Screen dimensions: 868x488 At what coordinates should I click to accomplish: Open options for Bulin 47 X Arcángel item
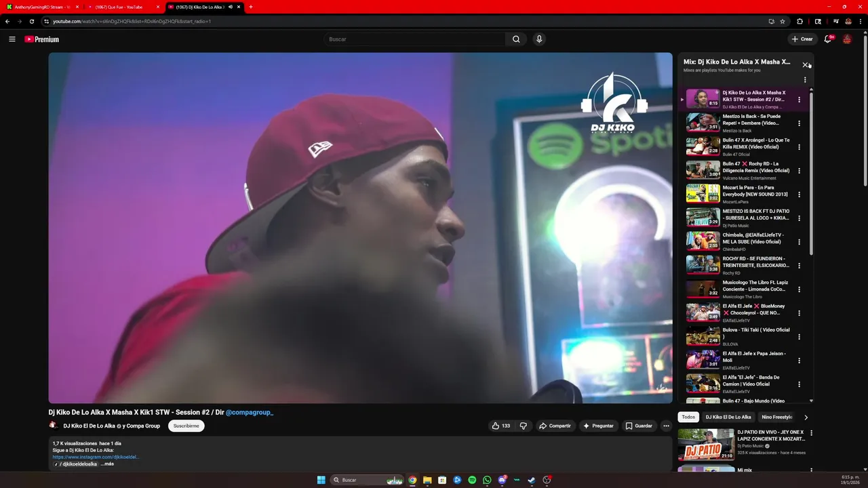coord(799,147)
